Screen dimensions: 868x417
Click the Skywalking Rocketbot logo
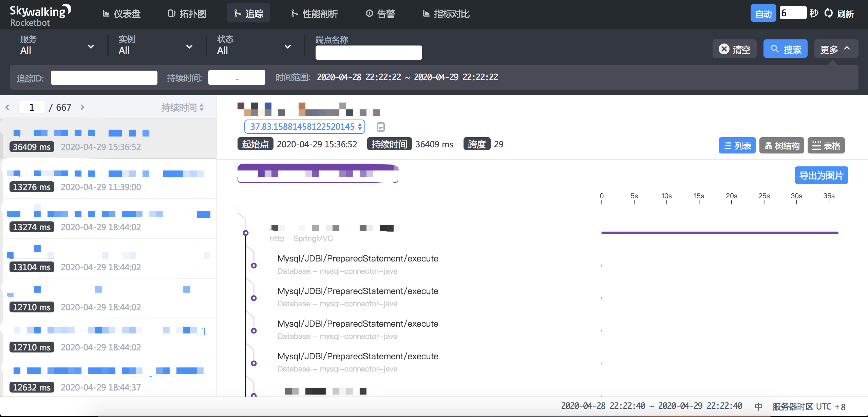(40, 15)
